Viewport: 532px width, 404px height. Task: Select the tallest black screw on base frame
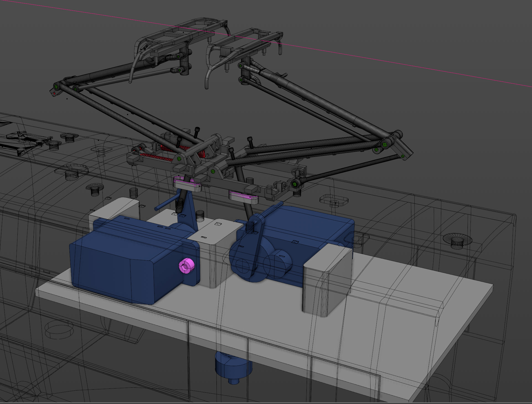pos(197,133)
